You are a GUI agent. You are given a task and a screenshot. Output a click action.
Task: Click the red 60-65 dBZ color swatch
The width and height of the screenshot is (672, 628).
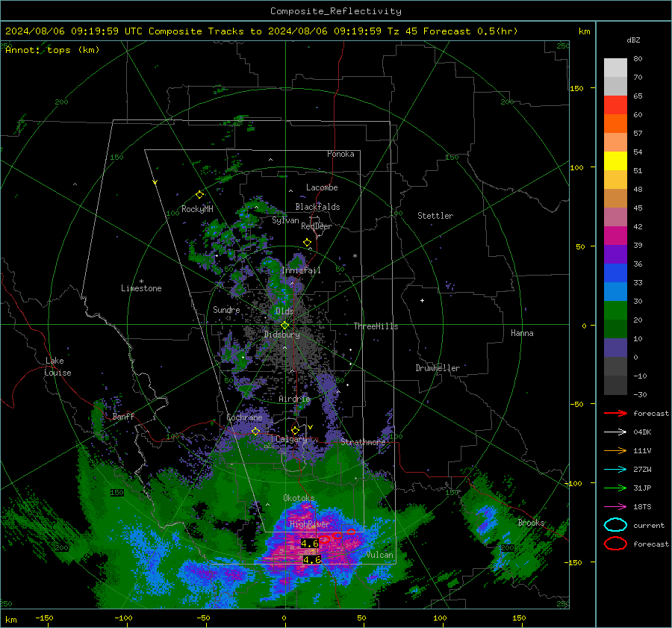[x=615, y=105]
